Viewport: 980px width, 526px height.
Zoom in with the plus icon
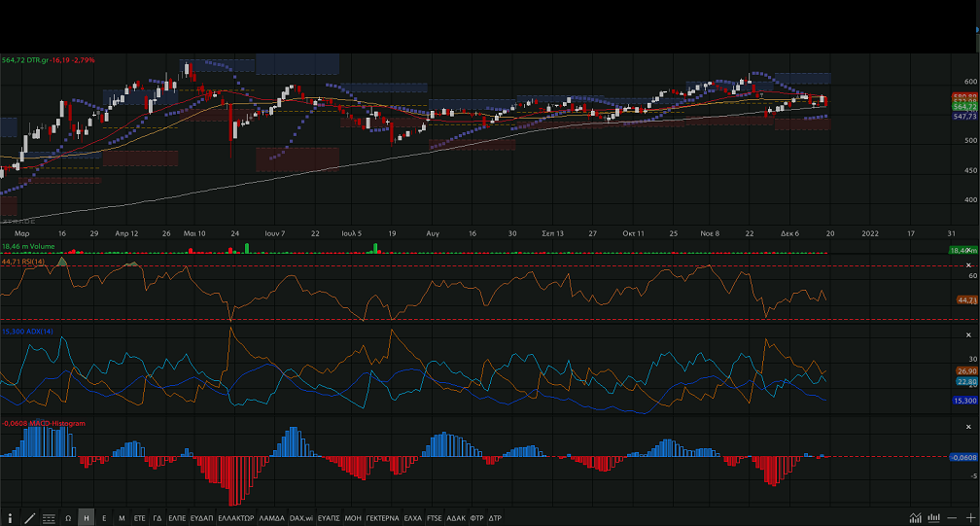[969, 518]
